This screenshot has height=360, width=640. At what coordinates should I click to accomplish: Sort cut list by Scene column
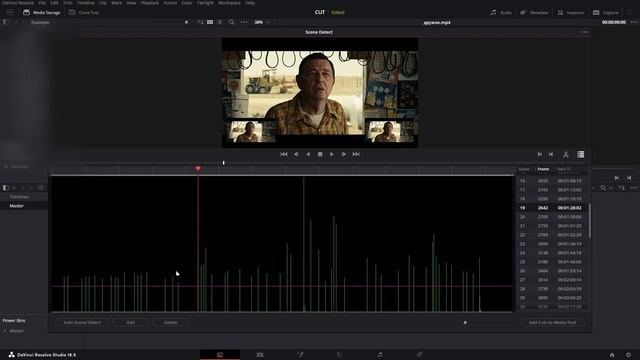coord(524,169)
